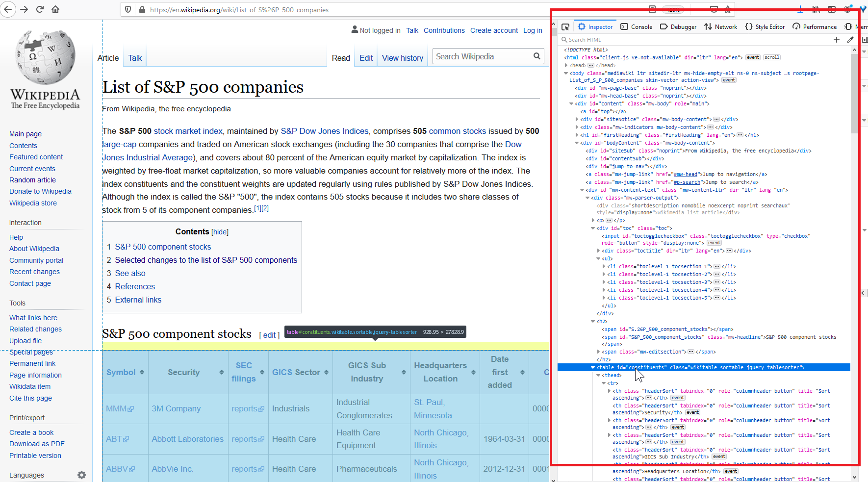868x482 pixels.
Task: Toggle sort on the Symbol column
Action: coord(142,372)
